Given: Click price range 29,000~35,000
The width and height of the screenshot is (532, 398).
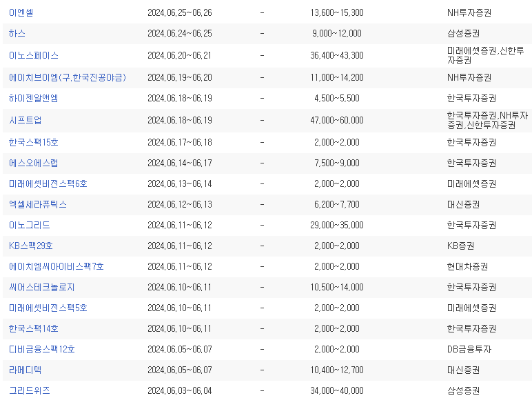Looking at the screenshot, I should pos(337,226).
